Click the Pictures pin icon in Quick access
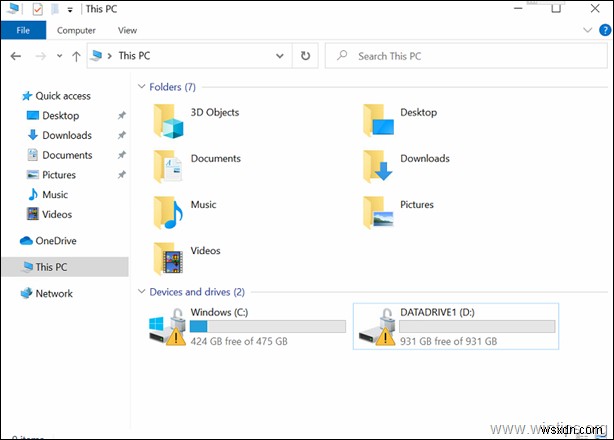This screenshot has width=614, height=440. (122, 175)
